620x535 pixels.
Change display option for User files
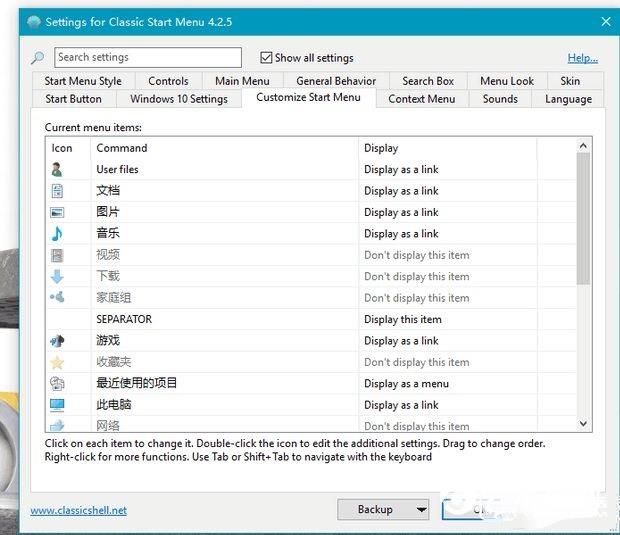(401, 170)
